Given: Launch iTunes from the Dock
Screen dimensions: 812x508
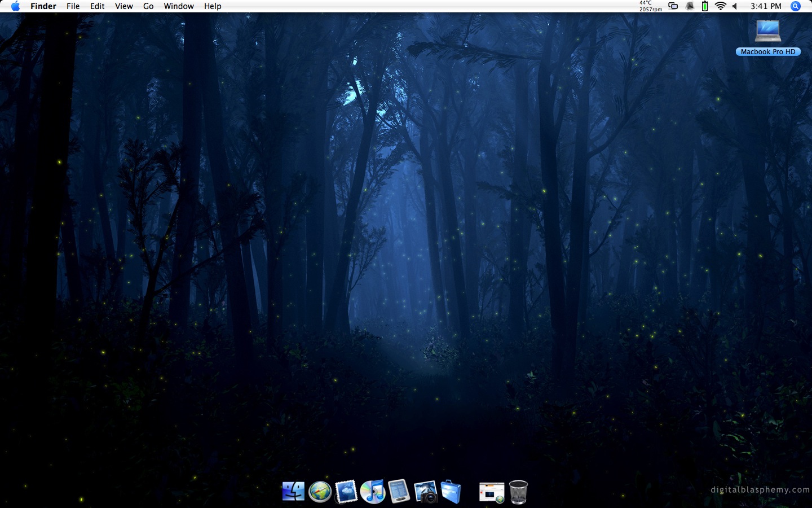Looking at the screenshot, I should pos(373,492).
